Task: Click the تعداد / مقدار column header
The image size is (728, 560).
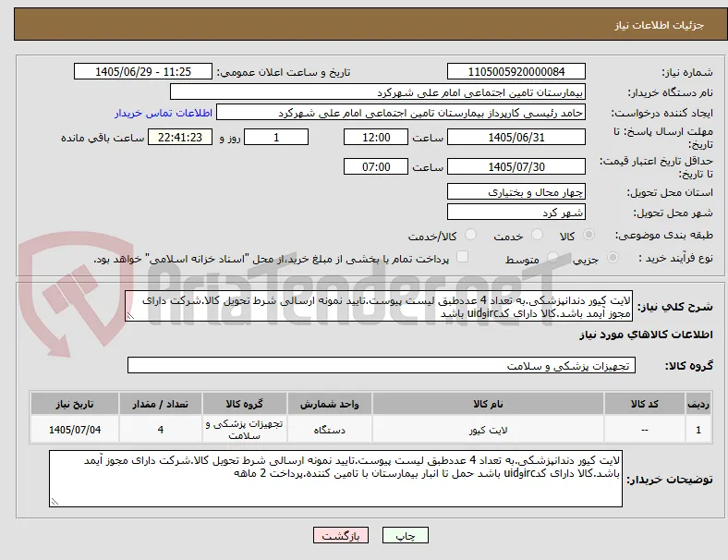Action: click(160, 404)
